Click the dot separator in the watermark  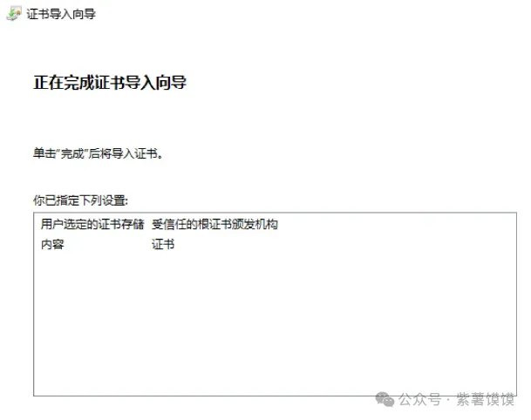coord(449,400)
